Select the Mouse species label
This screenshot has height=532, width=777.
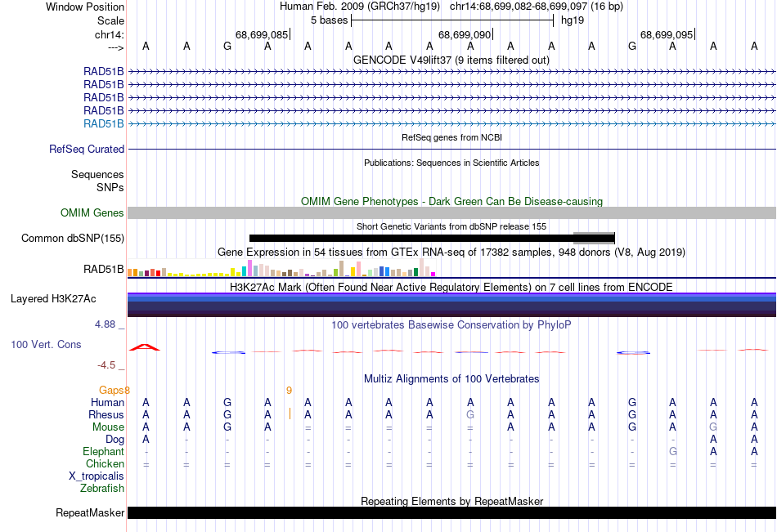click(108, 427)
